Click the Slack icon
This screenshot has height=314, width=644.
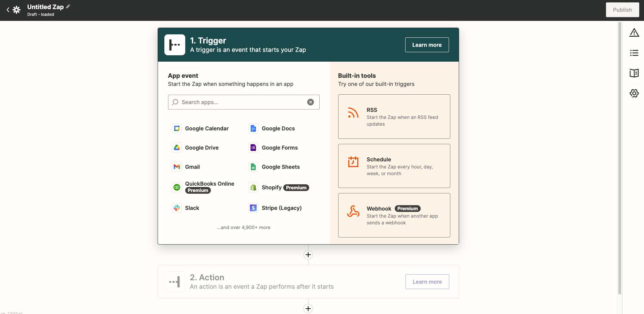[x=177, y=208]
